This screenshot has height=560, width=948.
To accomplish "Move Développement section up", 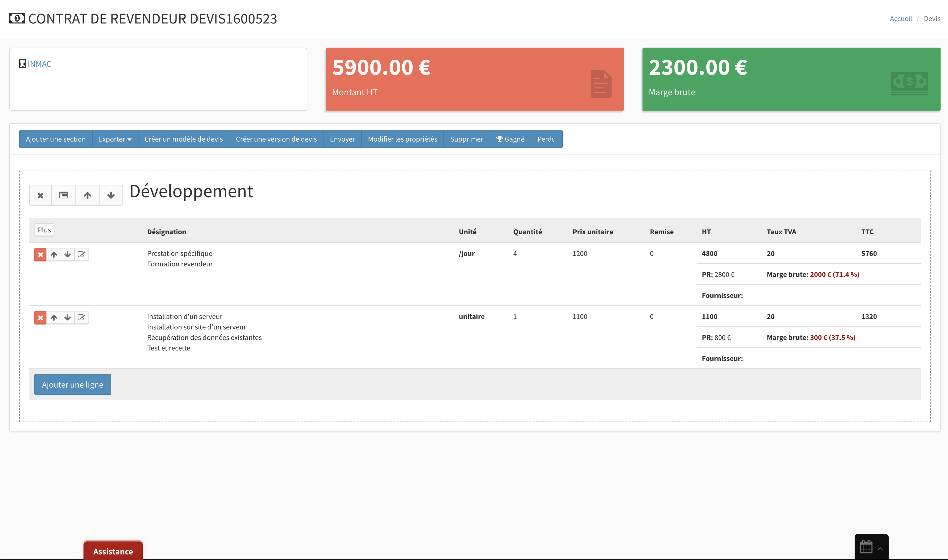I will 87,195.
